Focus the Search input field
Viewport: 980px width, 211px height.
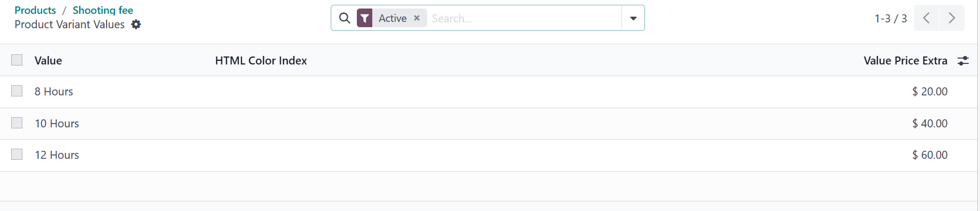click(525, 18)
